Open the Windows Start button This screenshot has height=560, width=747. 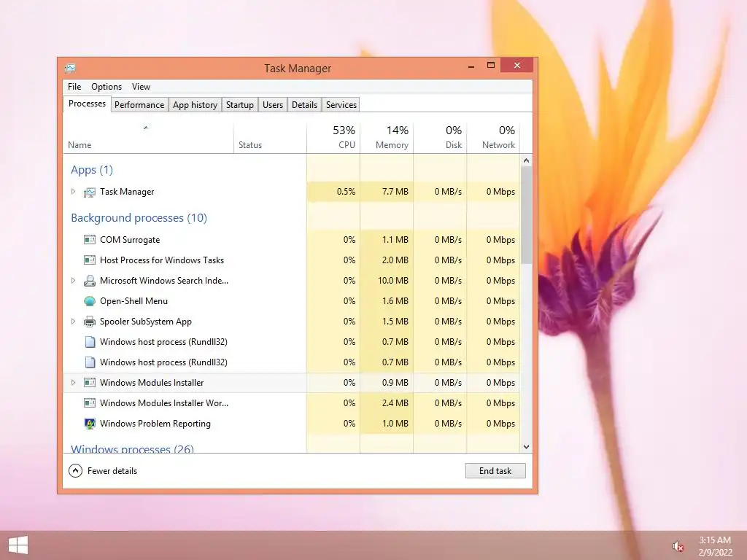pos(18,545)
